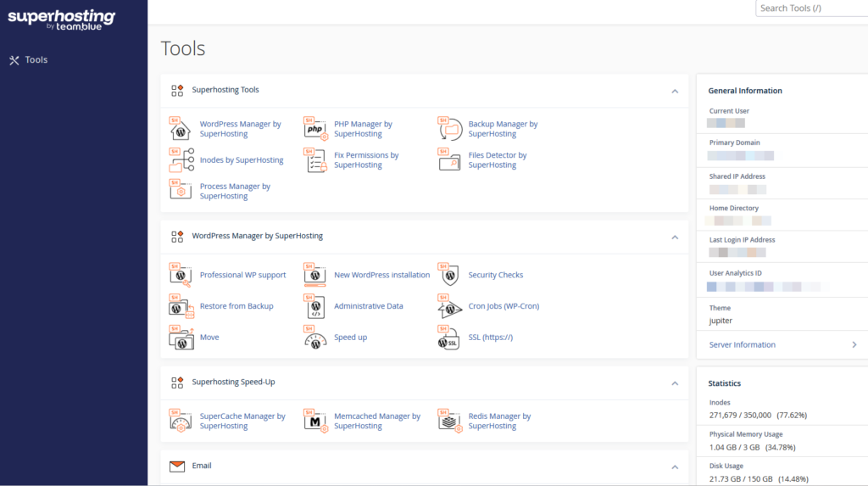Click the Memcached Manager icon
Screen dimensions: 868x486
(x=315, y=421)
